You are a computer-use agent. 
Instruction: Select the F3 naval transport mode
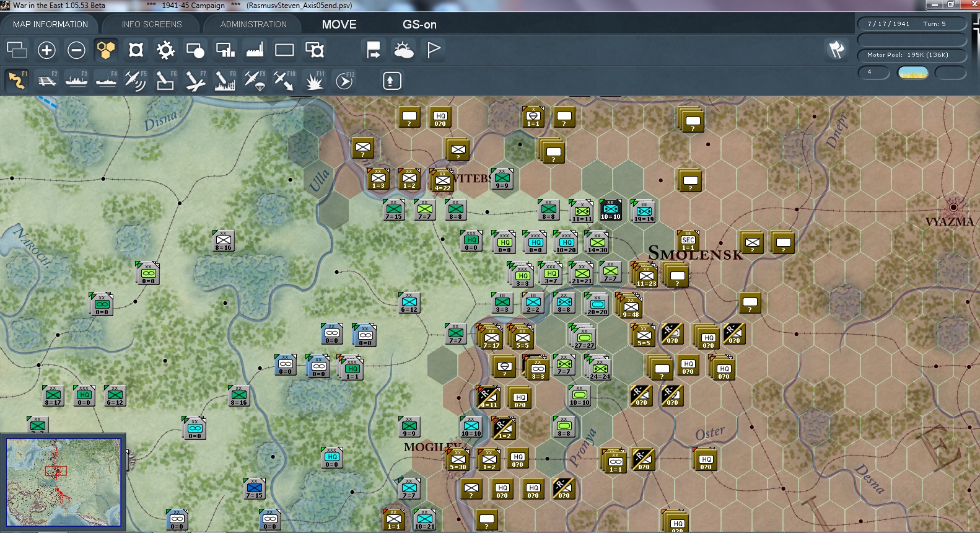pyautogui.click(x=76, y=81)
